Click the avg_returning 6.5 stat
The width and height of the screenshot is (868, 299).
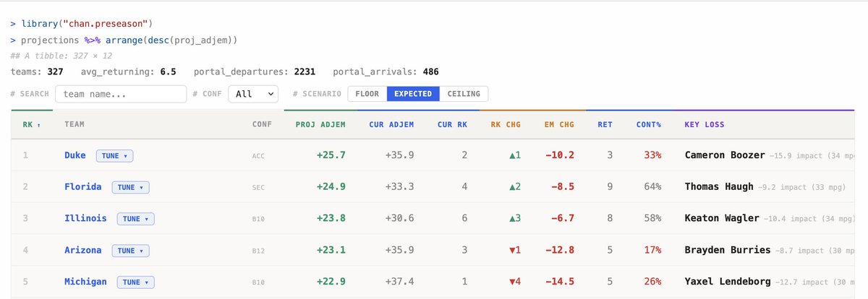(129, 72)
